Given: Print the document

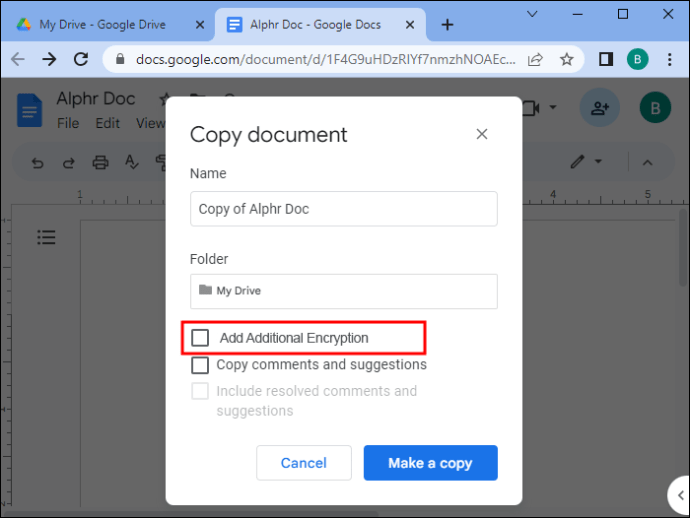Looking at the screenshot, I should tap(100, 163).
